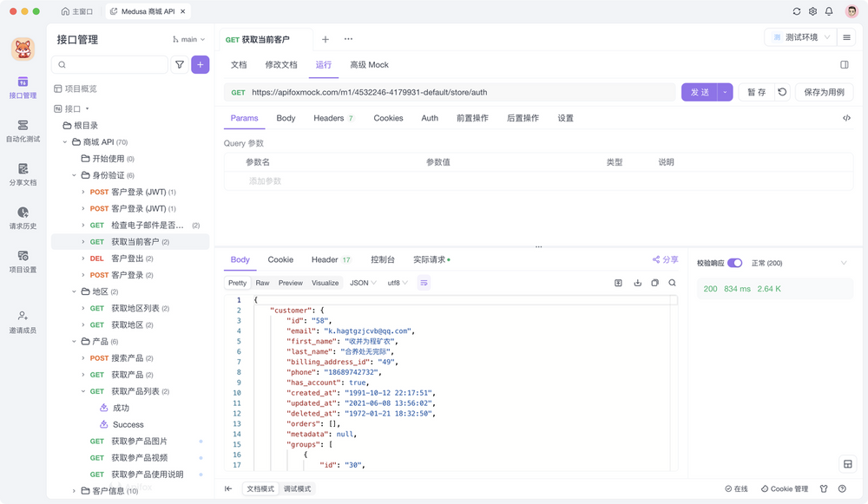
Task: Open 请求历史 from the sidebar
Action: point(23,218)
